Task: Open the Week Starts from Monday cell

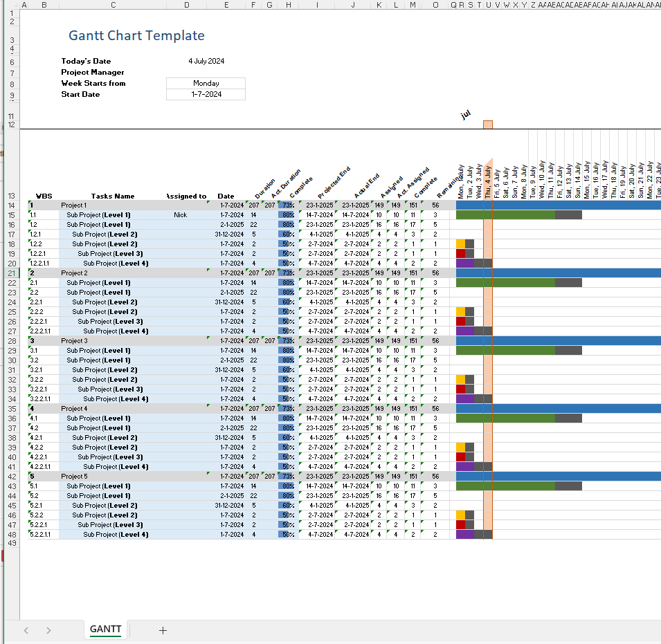Action: 206,83
